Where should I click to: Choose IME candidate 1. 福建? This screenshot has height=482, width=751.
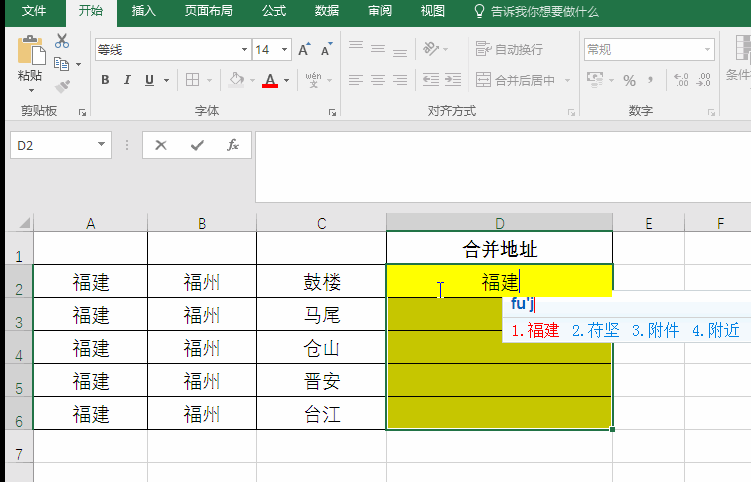click(x=535, y=330)
